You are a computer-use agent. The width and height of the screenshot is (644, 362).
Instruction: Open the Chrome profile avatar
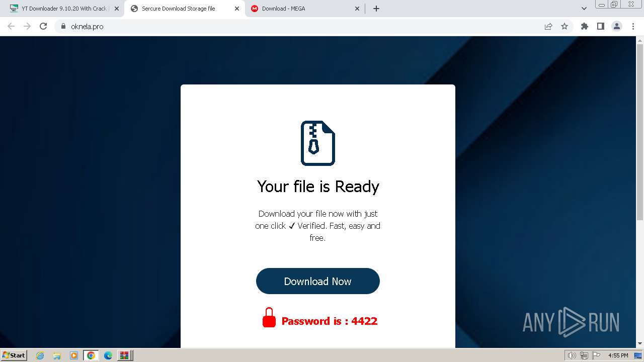pyautogui.click(x=617, y=26)
